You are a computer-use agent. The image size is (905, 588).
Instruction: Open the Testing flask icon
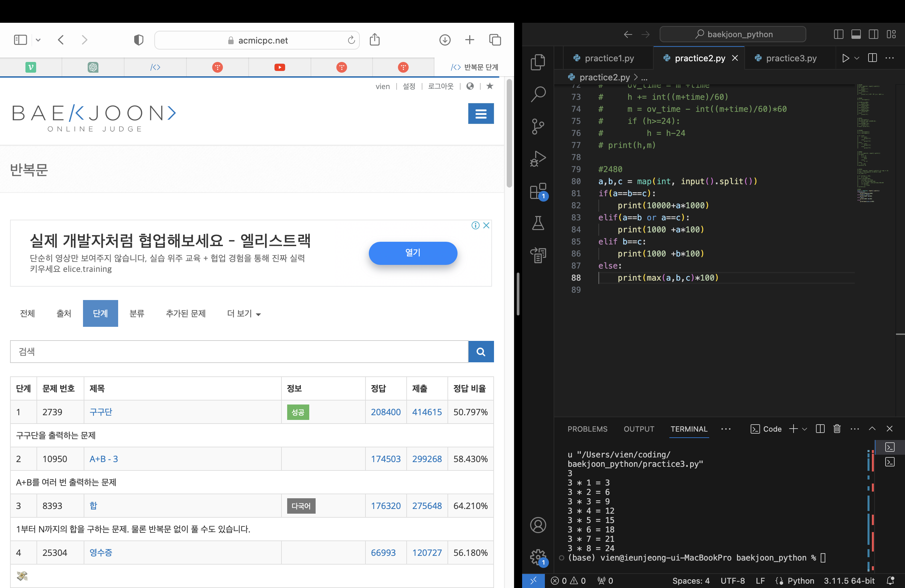pyautogui.click(x=538, y=223)
